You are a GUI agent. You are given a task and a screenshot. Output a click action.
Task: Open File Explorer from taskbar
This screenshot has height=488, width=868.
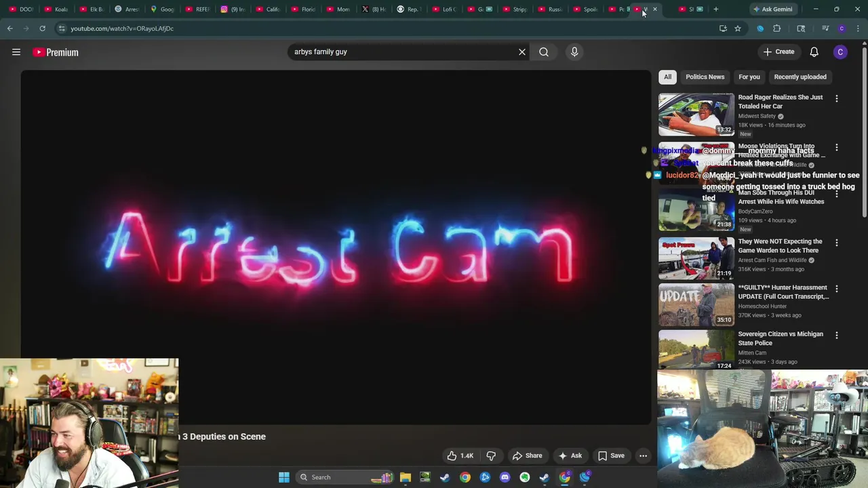point(406,477)
